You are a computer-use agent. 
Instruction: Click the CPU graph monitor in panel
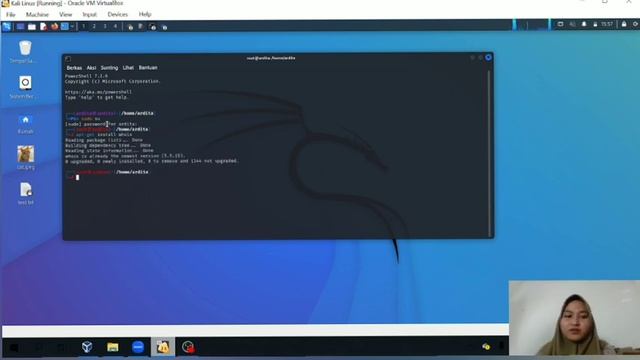coord(532,25)
